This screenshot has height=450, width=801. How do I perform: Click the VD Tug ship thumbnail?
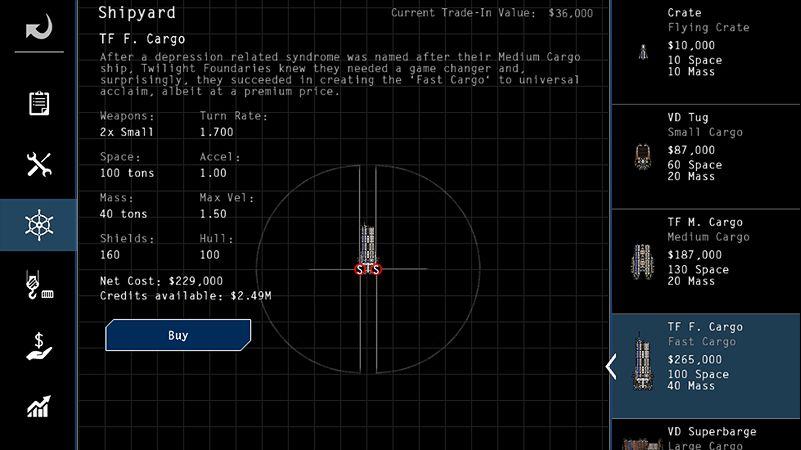coord(643,157)
